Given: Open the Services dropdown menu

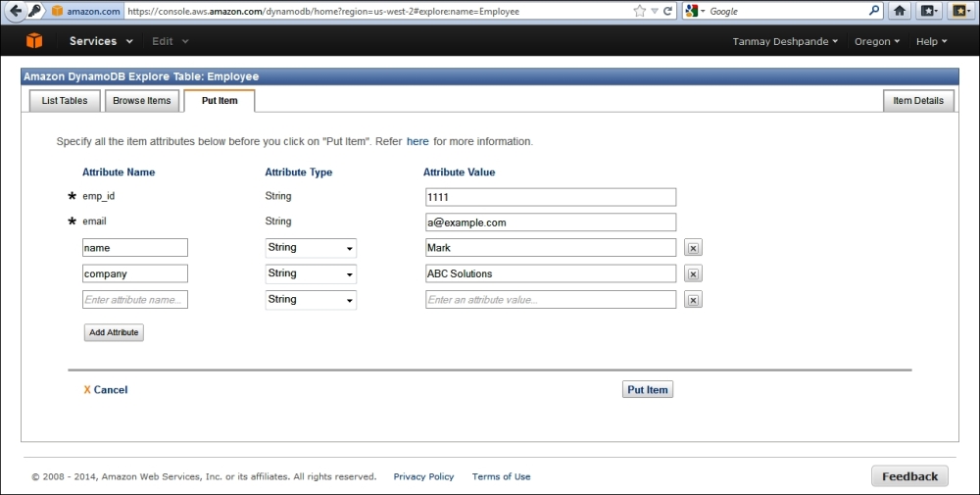Looking at the screenshot, I should 101,41.
